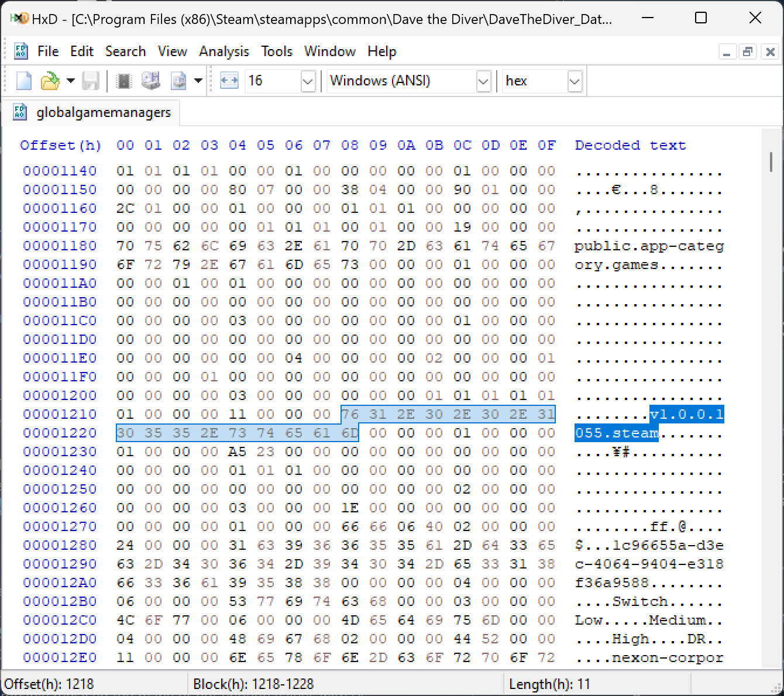Restore the inner document window

(748, 52)
